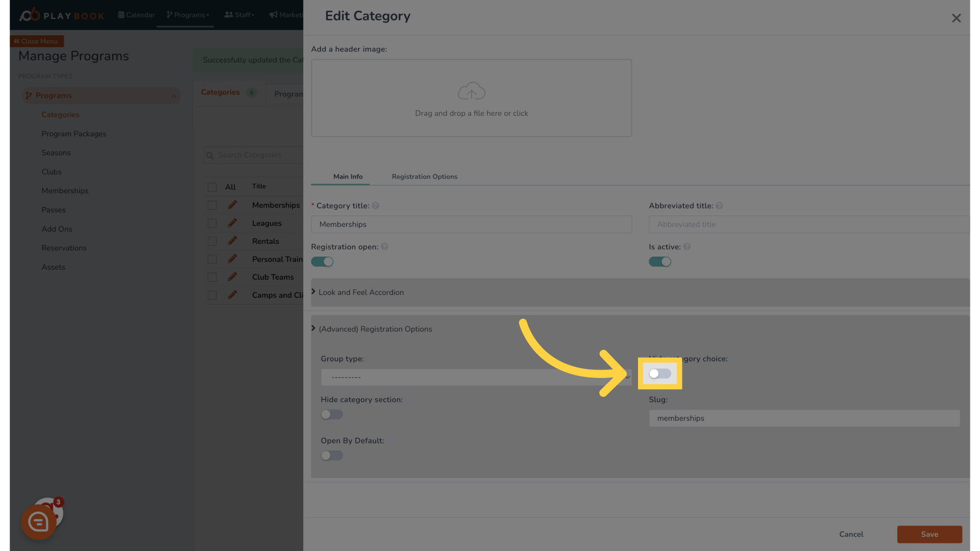Click the cloud upload icon
The height and width of the screenshot is (551, 980).
point(471,91)
